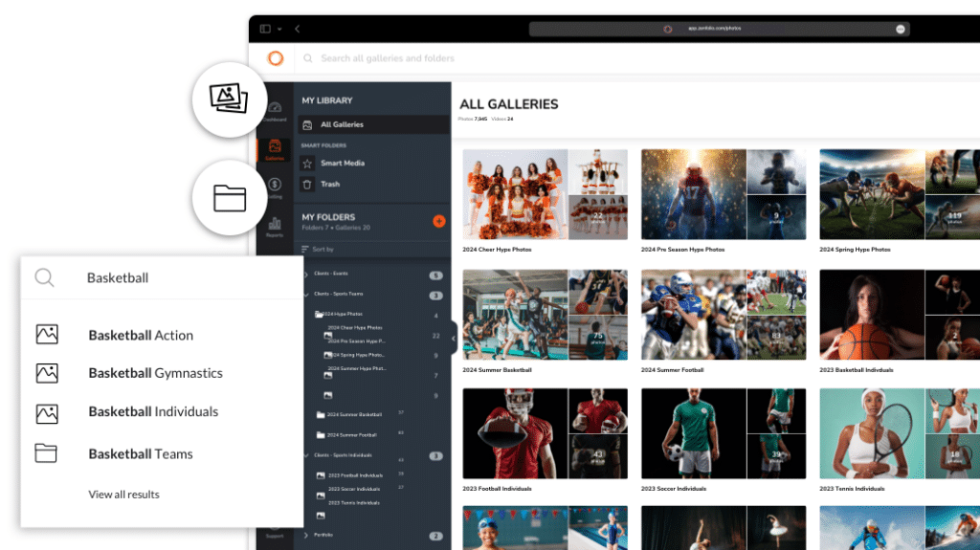Viewport: 980px width, 550px height.
Task: Open the 2024 Pre Season Hype Photos gallery thumbnail
Action: (724, 194)
